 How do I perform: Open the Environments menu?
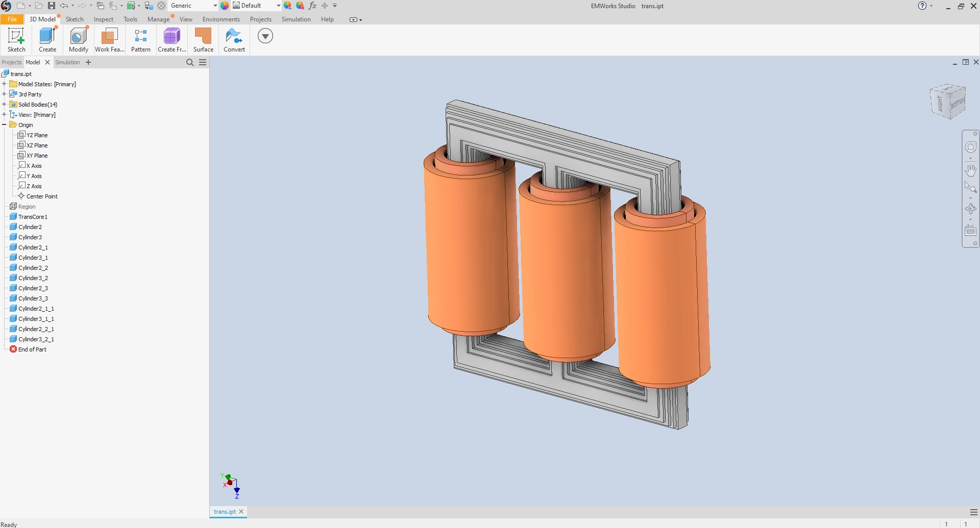click(220, 19)
